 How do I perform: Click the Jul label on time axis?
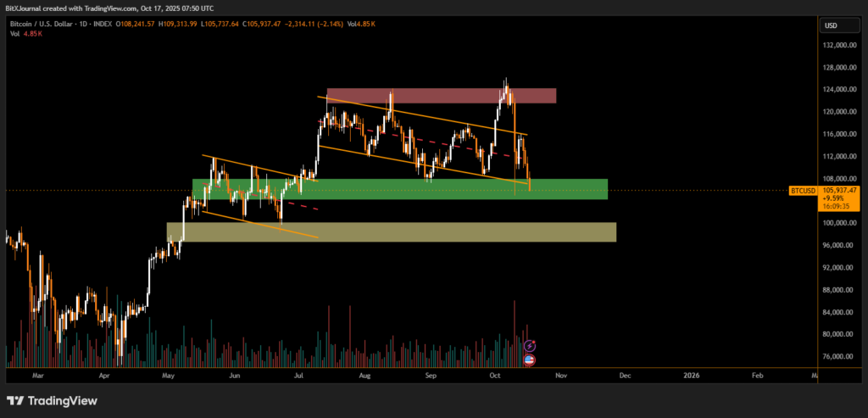tap(298, 374)
